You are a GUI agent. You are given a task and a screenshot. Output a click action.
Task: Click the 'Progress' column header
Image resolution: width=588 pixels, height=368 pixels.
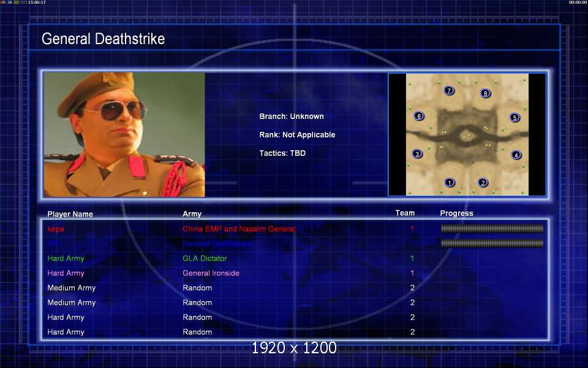[456, 213]
